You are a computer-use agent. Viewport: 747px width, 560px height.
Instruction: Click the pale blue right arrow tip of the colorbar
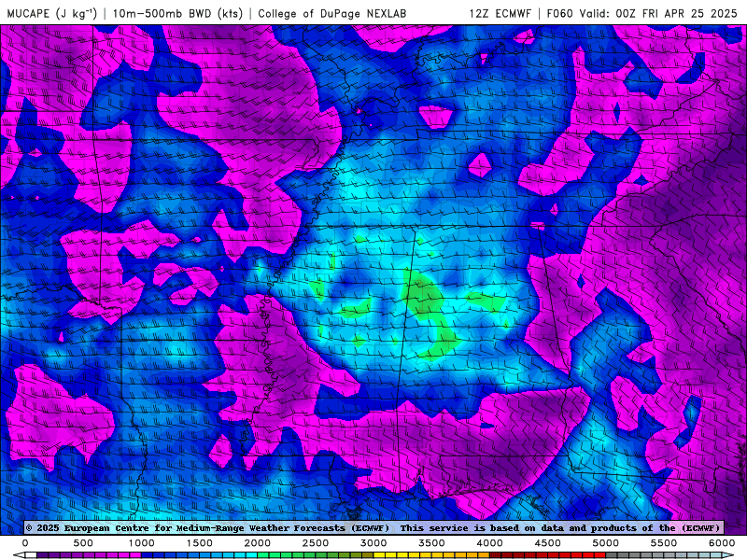click(x=728, y=555)
